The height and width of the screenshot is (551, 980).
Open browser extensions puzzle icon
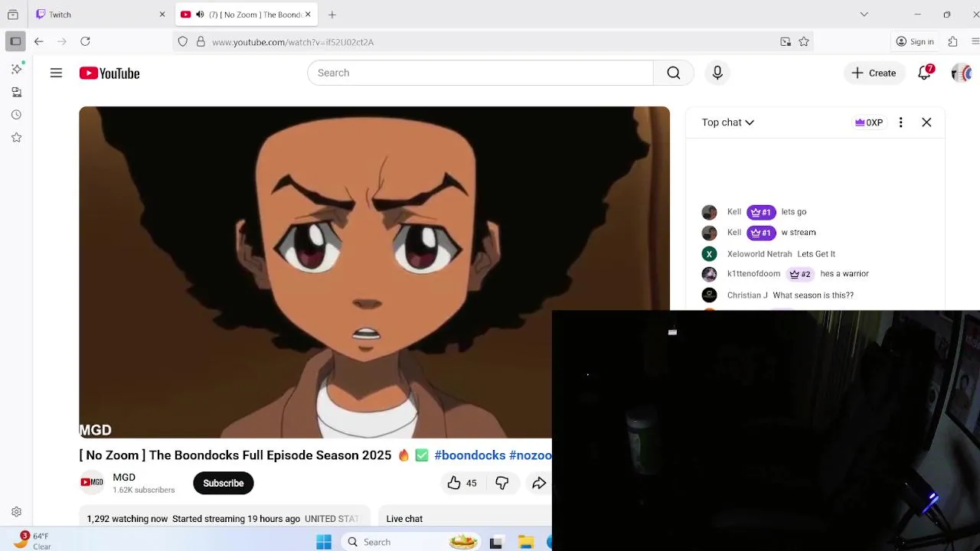tap(952, 41)
